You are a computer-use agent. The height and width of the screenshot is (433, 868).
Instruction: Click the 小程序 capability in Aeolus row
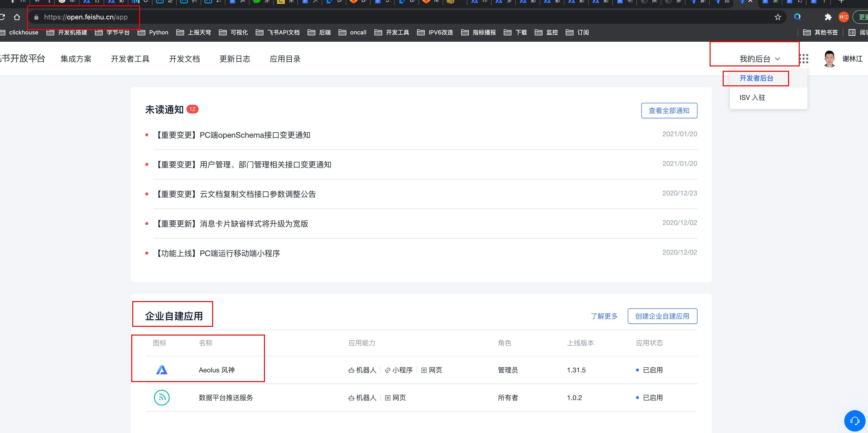[399, 370]
